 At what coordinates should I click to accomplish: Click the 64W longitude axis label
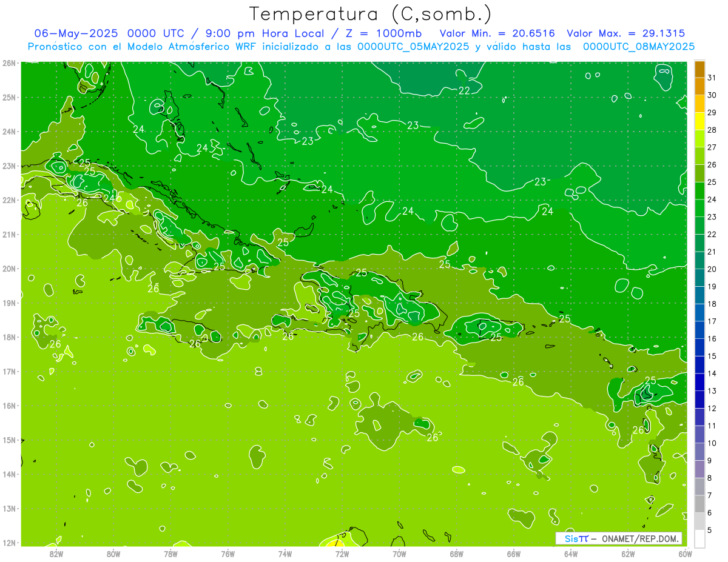(x=571, y=553)
